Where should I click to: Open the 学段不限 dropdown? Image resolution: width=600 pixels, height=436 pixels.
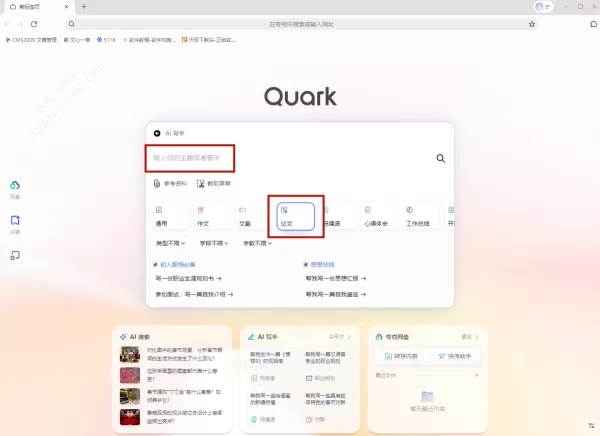pyautogui.click(x=214, y=243)
